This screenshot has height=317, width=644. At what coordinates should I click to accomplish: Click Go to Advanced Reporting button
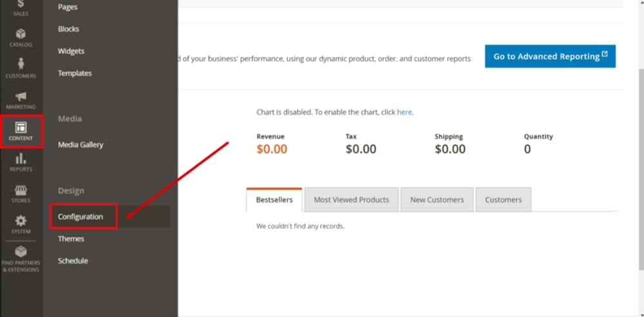point(550,56)
